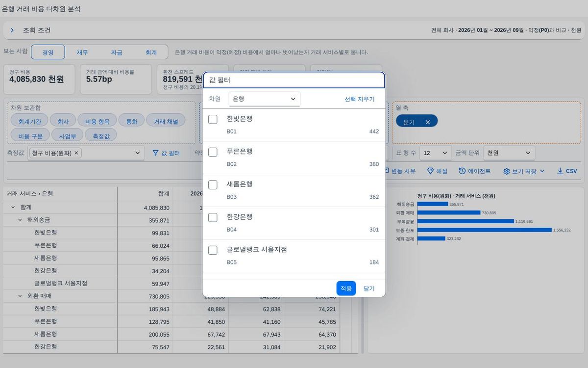Image resolution: width=588 pixels, height=368 pixels.
Task: Click the 글로벌뱅크 서울지점 table row label
Action: point(61,284)
